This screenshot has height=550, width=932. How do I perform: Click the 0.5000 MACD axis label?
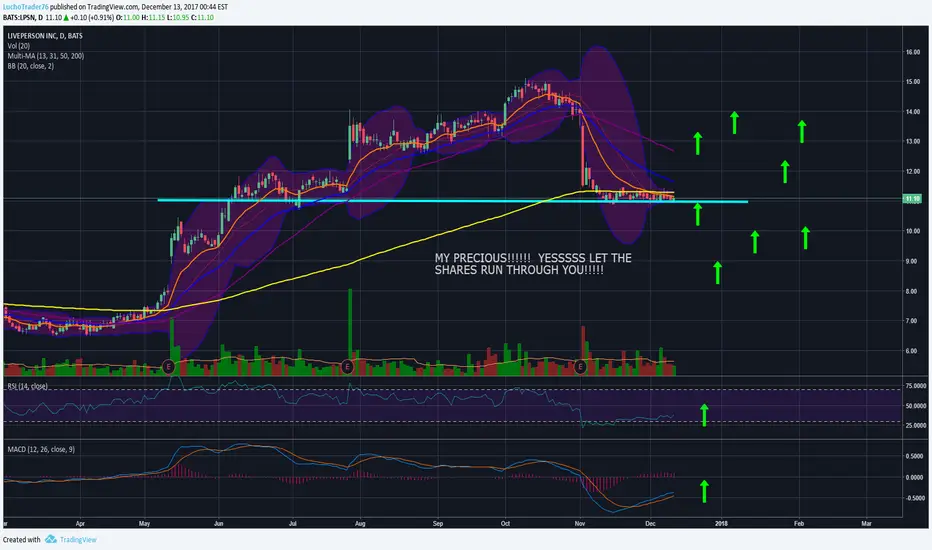point(914,457)
